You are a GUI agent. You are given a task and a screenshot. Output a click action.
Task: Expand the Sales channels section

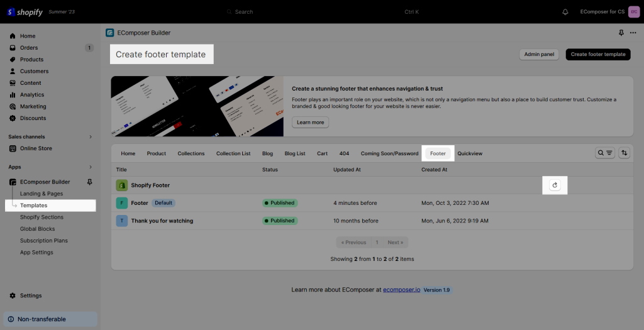pyautogui.click(x=91, y=136)
